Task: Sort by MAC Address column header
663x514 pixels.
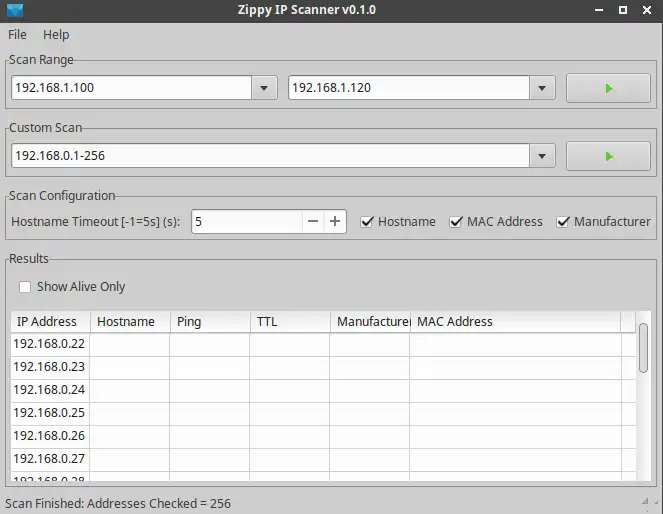Action: (x=515, y=322)
